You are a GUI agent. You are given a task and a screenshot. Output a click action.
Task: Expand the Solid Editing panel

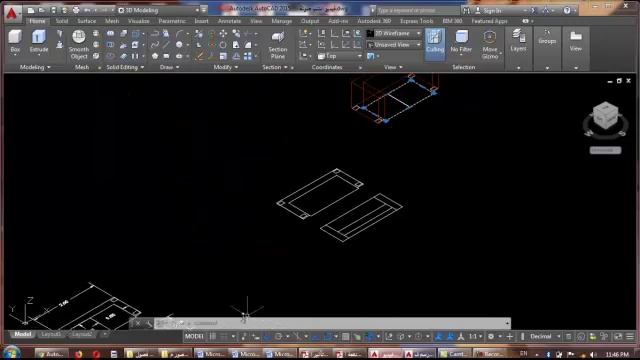click(125, 67)
